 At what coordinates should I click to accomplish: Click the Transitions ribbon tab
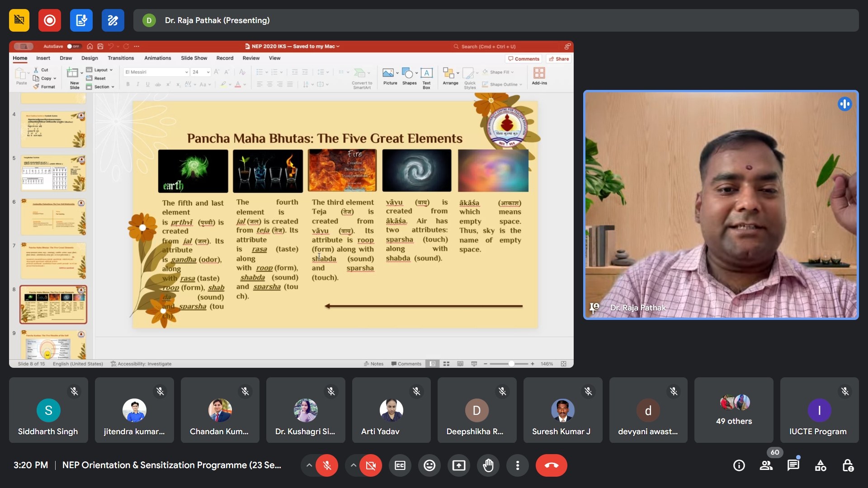pyautogui.click(x=121, y=58)
